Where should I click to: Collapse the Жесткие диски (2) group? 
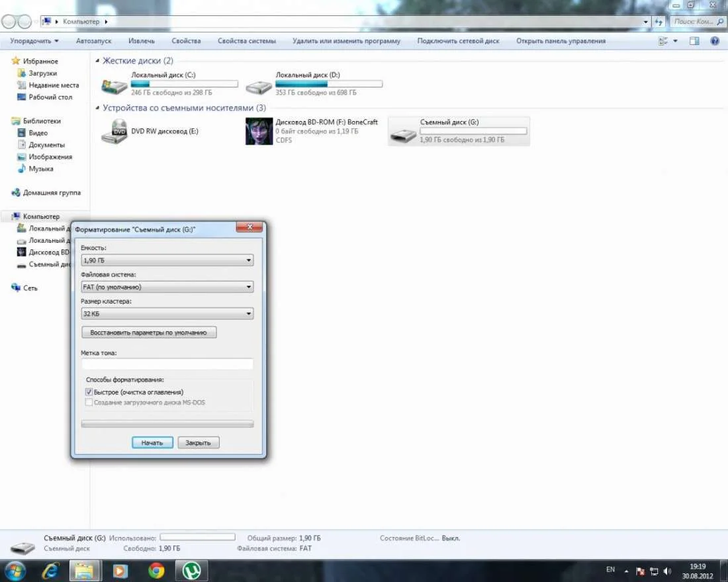point(97,61)
